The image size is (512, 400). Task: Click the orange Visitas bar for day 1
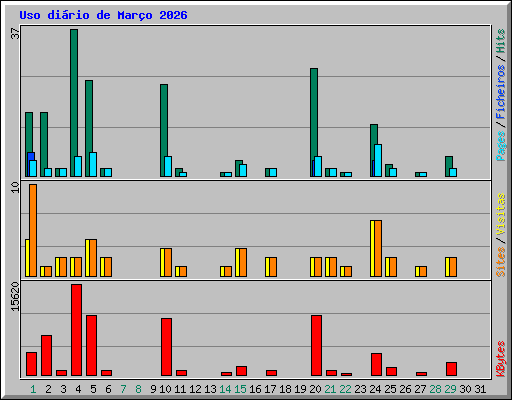[x=33, y=230]
